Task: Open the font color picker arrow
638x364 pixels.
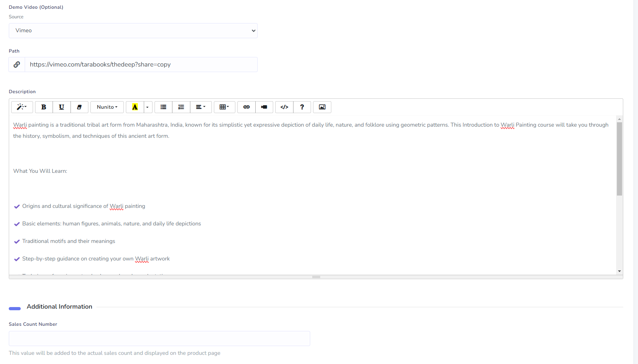Action: click(147, 107)
